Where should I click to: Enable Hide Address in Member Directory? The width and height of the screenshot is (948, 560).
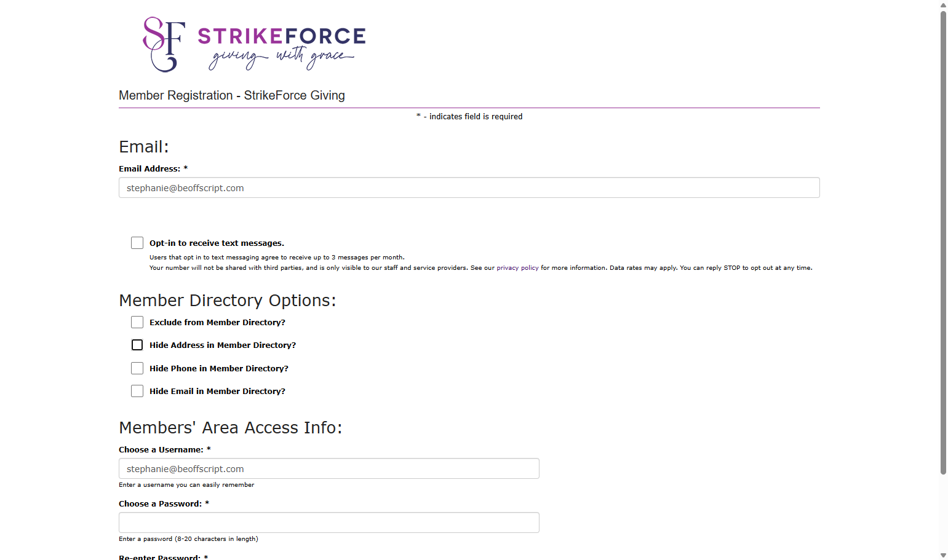tap(137, 345)
